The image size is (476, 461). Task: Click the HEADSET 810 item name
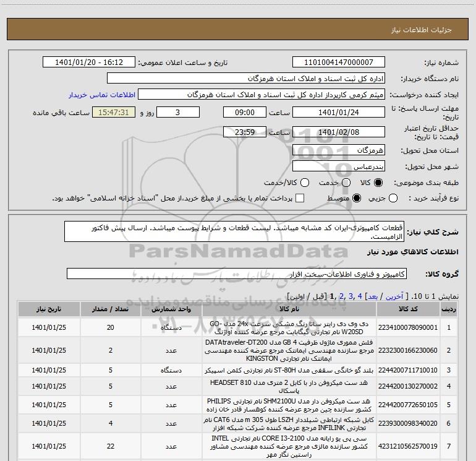click(x=289, y=387)
